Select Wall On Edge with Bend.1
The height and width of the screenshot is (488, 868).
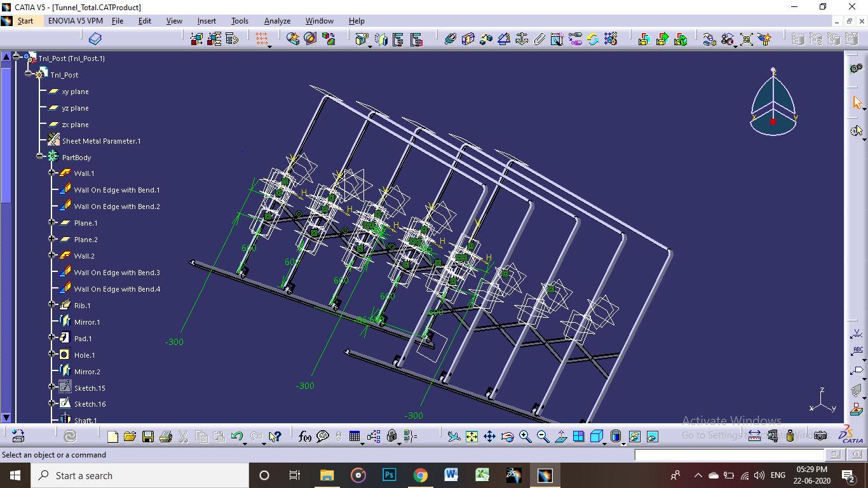tap(117, 190)
